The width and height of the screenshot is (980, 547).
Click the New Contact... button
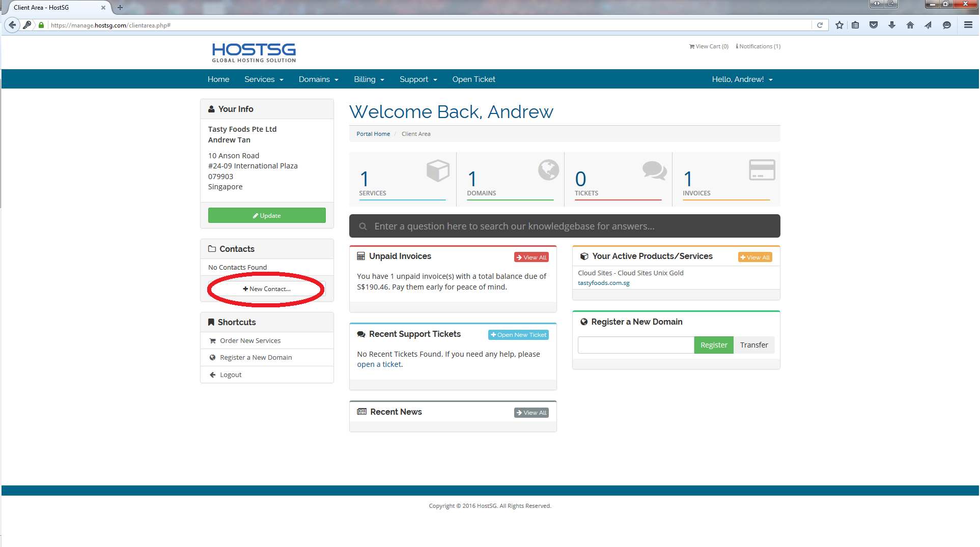tap(267, 289)
